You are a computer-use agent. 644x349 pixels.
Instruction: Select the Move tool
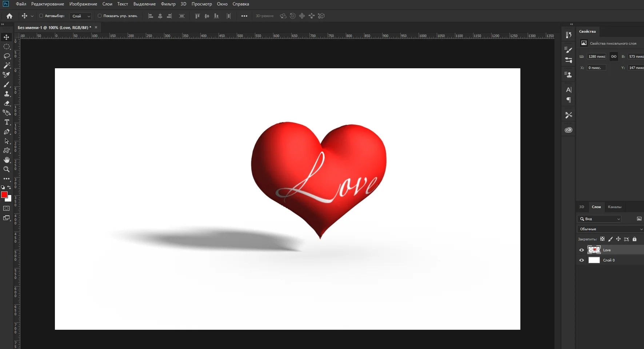[7, 37]
